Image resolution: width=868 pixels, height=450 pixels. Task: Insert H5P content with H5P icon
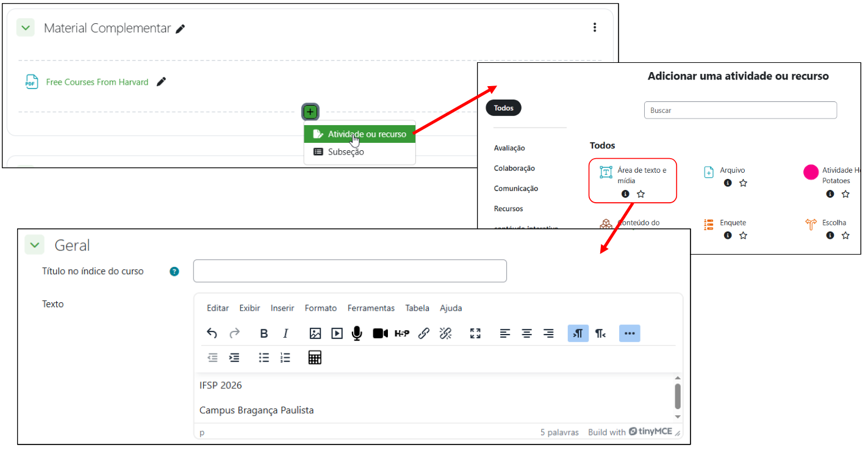click(x=402, y=333)
